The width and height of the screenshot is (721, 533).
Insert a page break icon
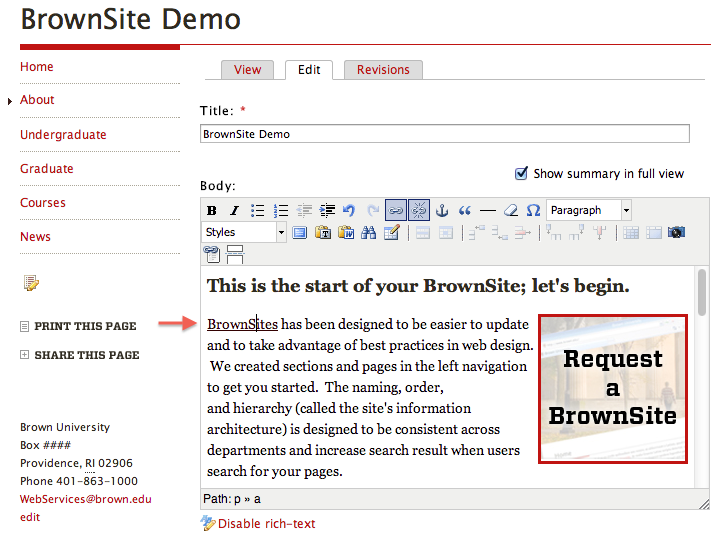(235, 254)
